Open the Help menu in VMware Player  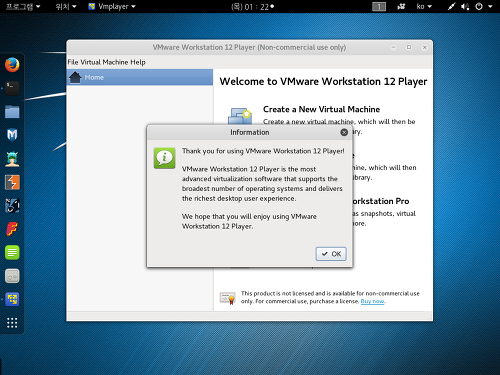138,62
